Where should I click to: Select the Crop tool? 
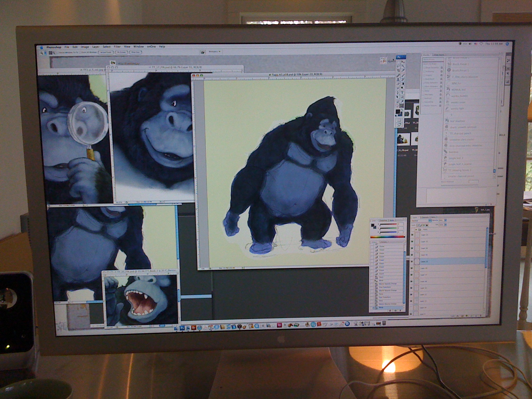point(398,70)
